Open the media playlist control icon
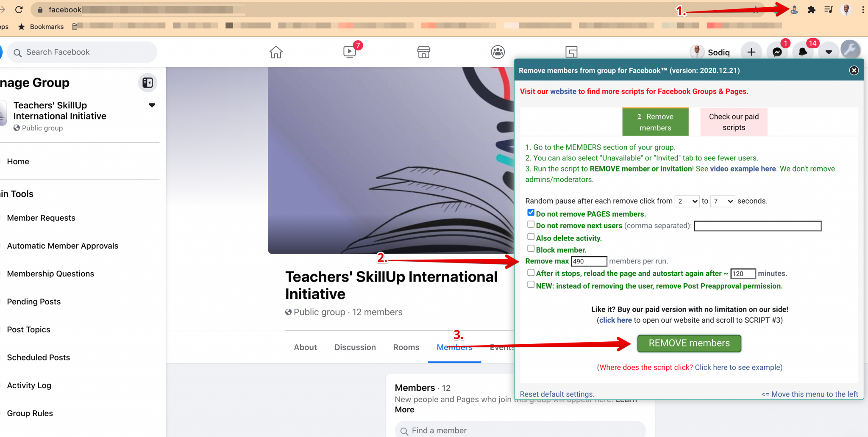 point(828,9)
